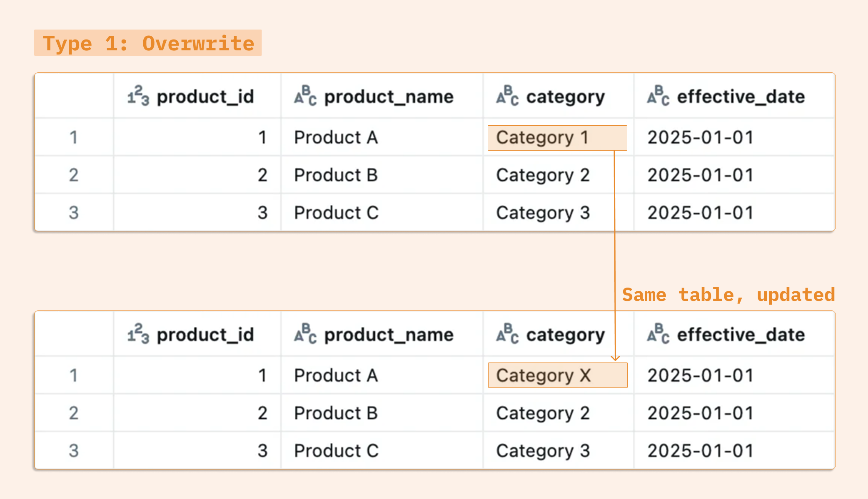Click the ABC icon beside top effective_date header
This screenshot has width=868, height=499.
click(x=658, y=96)
